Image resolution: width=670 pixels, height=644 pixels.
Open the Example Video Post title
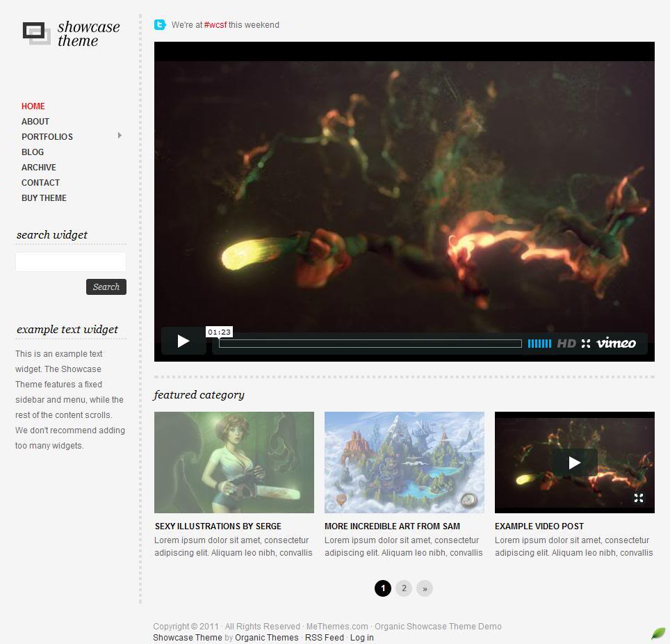(539, 526)
